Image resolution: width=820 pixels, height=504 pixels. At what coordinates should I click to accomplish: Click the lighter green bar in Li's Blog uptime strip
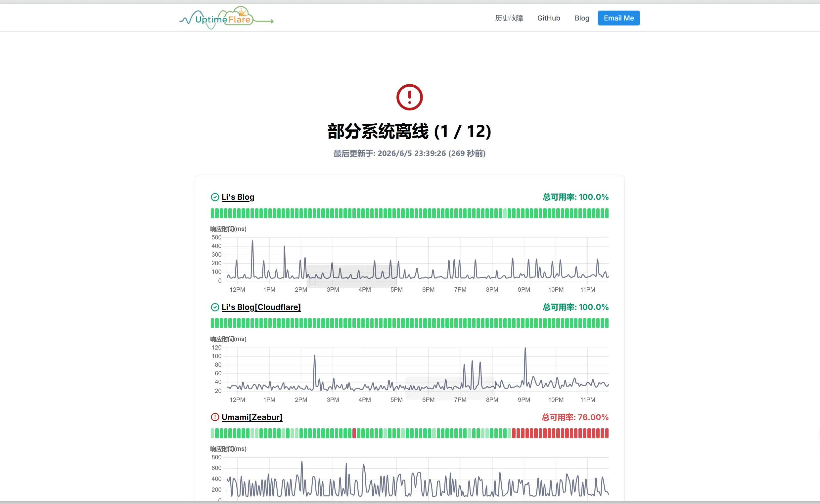click(505, 213)
